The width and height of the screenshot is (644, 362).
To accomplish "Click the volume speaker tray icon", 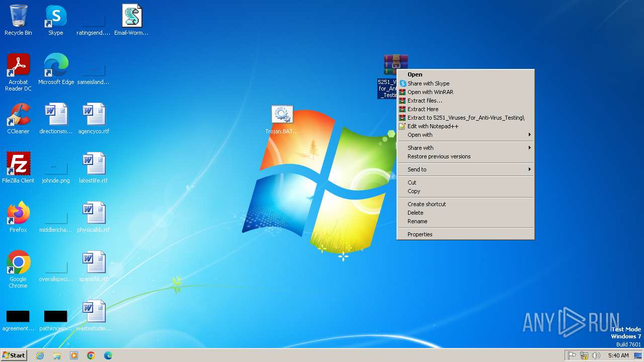I will pos(596,355).
